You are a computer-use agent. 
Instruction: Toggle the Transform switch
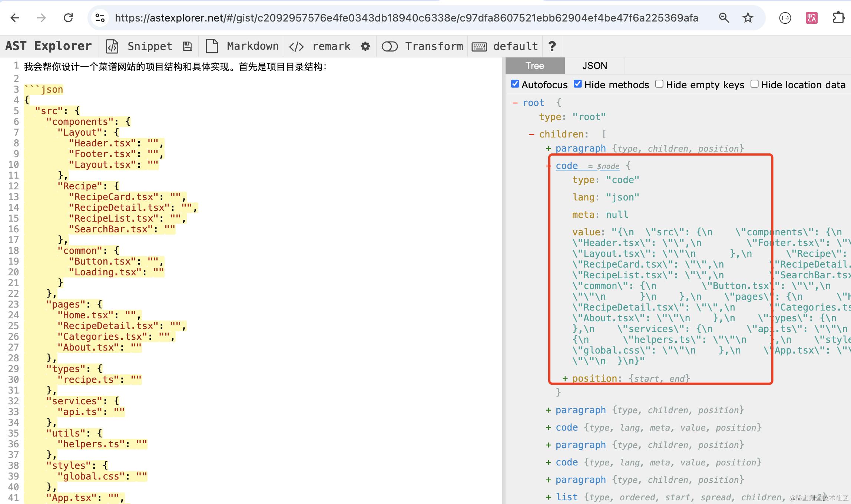(x=390, y=46)
